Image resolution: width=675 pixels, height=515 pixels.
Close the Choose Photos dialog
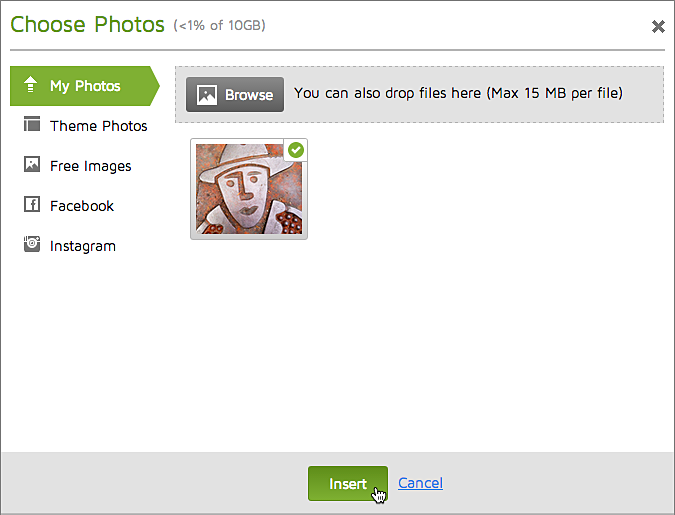[x=657, y=27]
